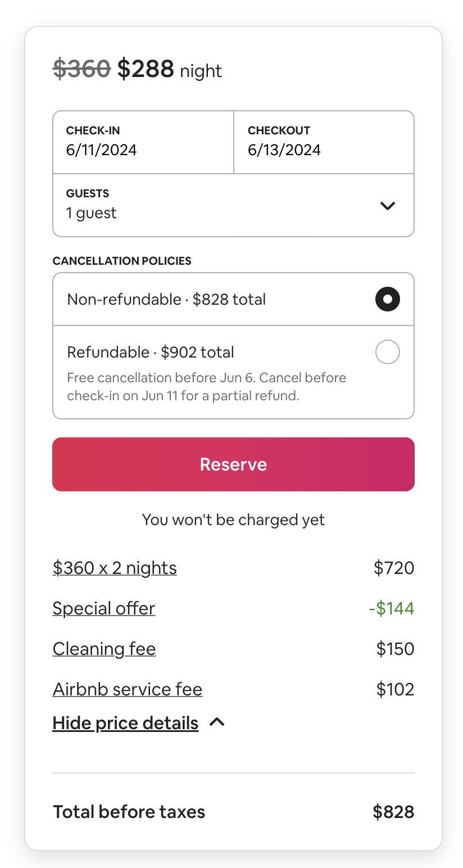The image size is (463, 868).
Task: Click the Free cancellation policy description
Action: 207,386
